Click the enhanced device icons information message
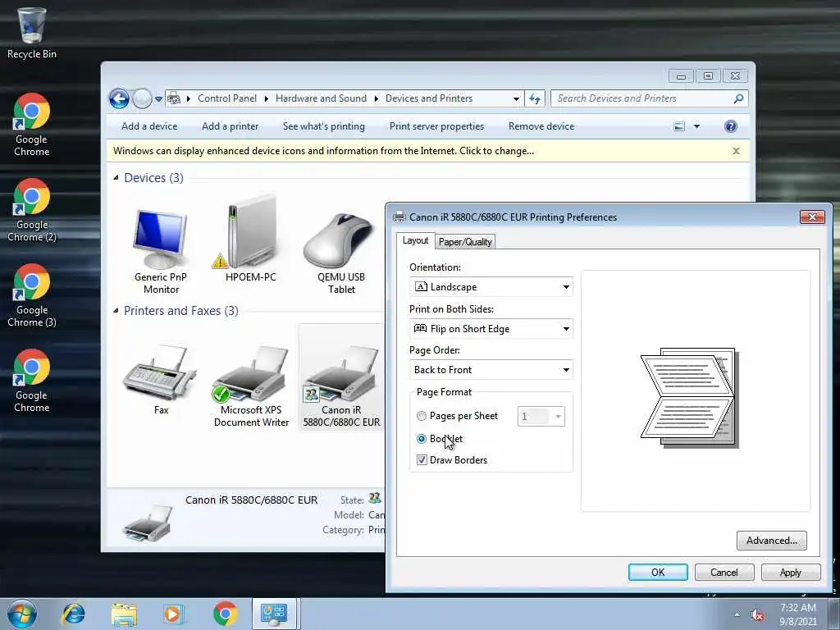Screen dimensions: 840x630 point(323,151)
